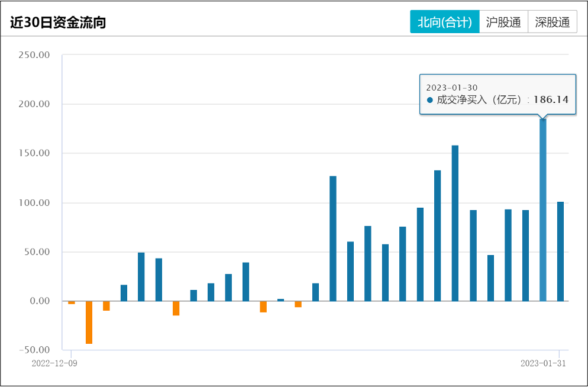Viewport: 588px width, 387px height.
Task: Click the blue bar peaking near 127
Action: [333, 238]
